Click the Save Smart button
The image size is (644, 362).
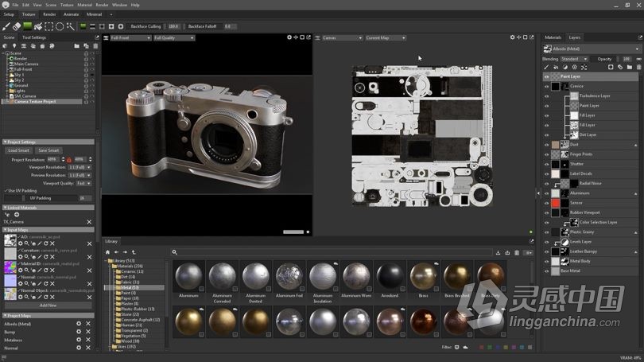coord(48,150)
